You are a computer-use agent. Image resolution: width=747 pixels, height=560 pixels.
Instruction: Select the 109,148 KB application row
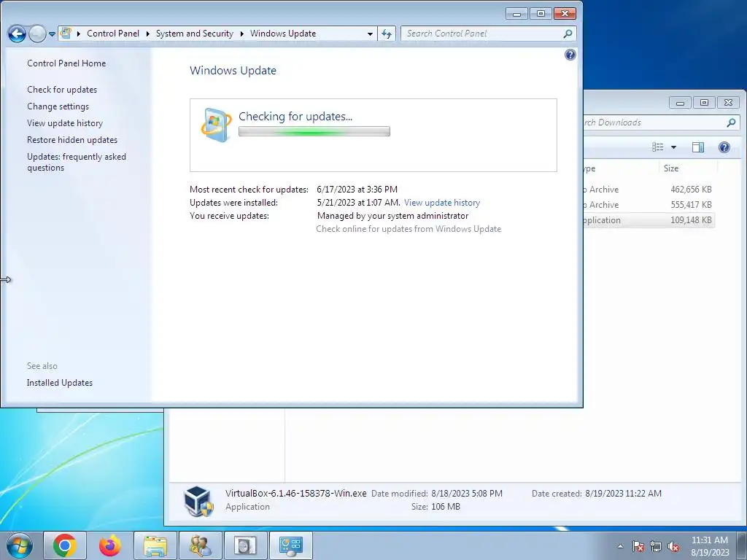(649, 220)
